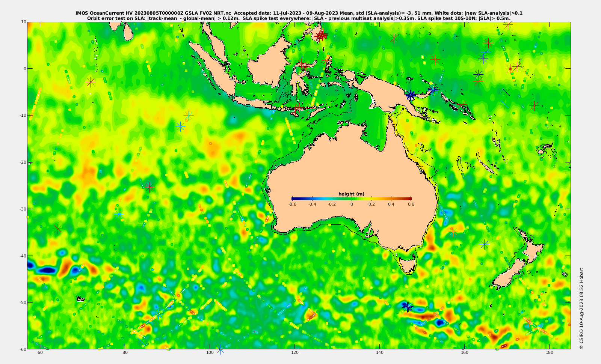Click the latitude axis tick label -20

point(22,162)
